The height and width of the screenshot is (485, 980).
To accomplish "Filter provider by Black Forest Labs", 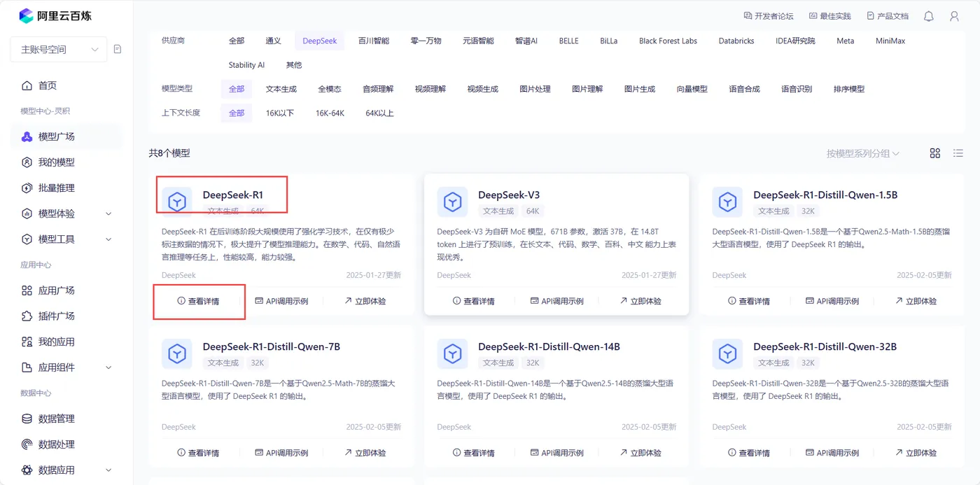I will click(x=668, y=41).
